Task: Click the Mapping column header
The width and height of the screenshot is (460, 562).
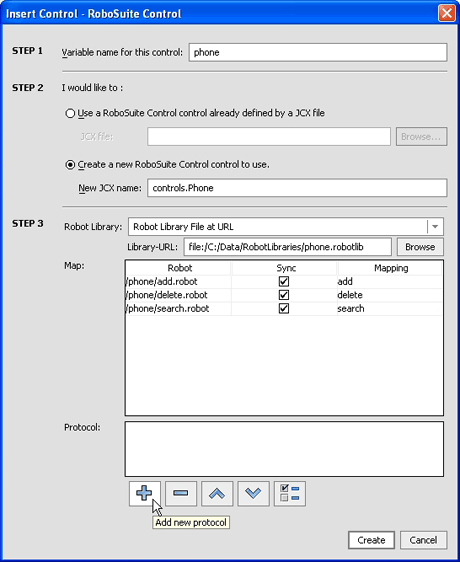Action: 391,268
